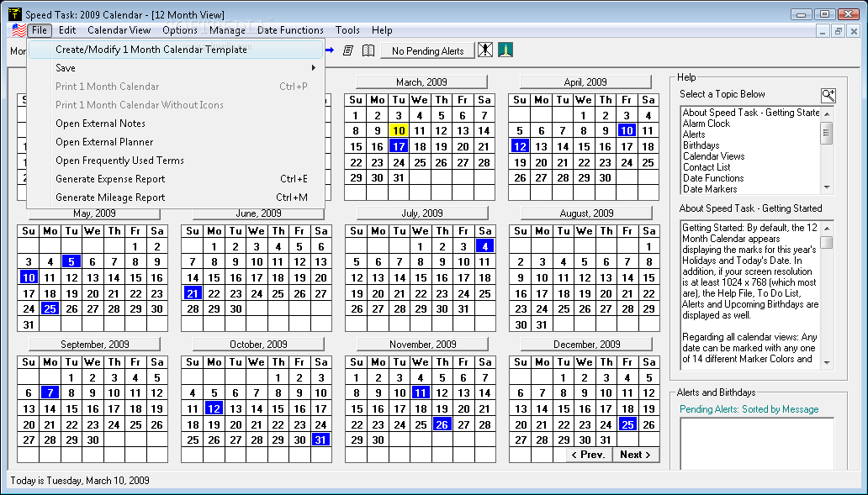Select blue-marked May 25 date
The height and width of the screenshot is (495, 868).
tap(50, 308)
